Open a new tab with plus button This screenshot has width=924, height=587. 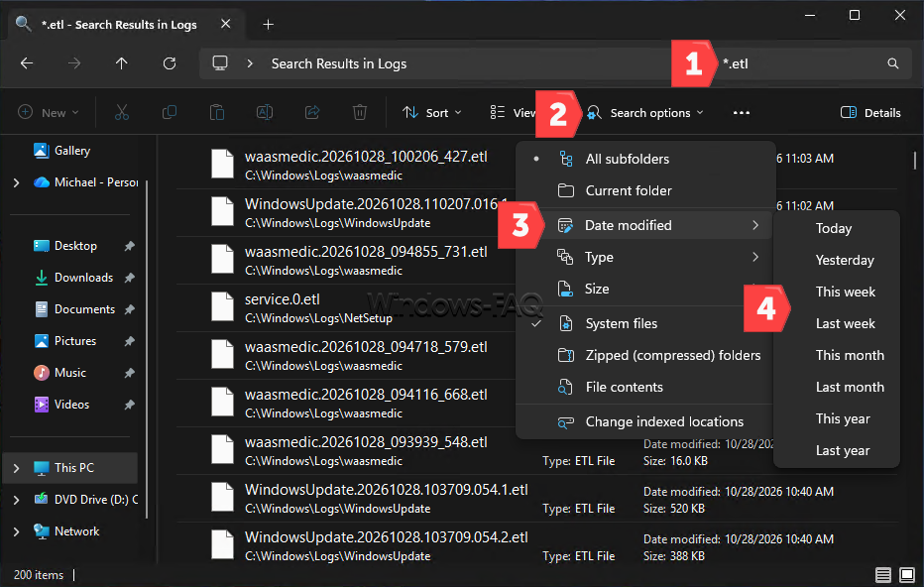(x=268, y=24)
